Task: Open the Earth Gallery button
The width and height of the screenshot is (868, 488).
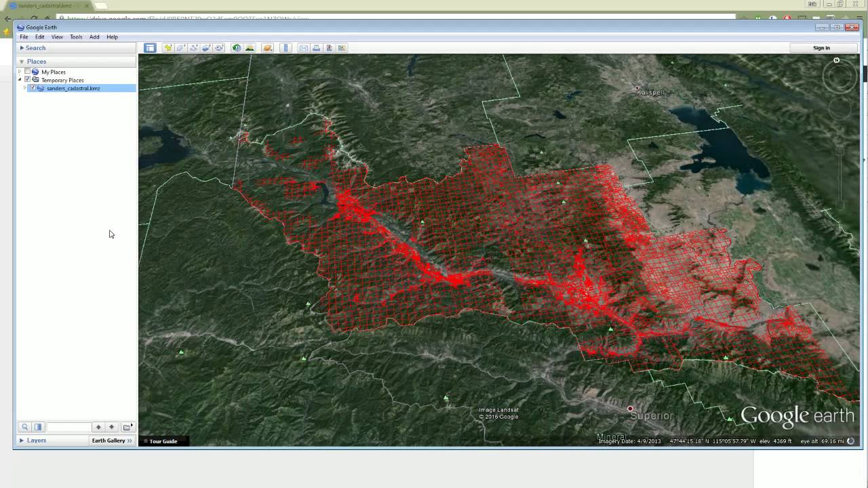Action: pos(112,441)
